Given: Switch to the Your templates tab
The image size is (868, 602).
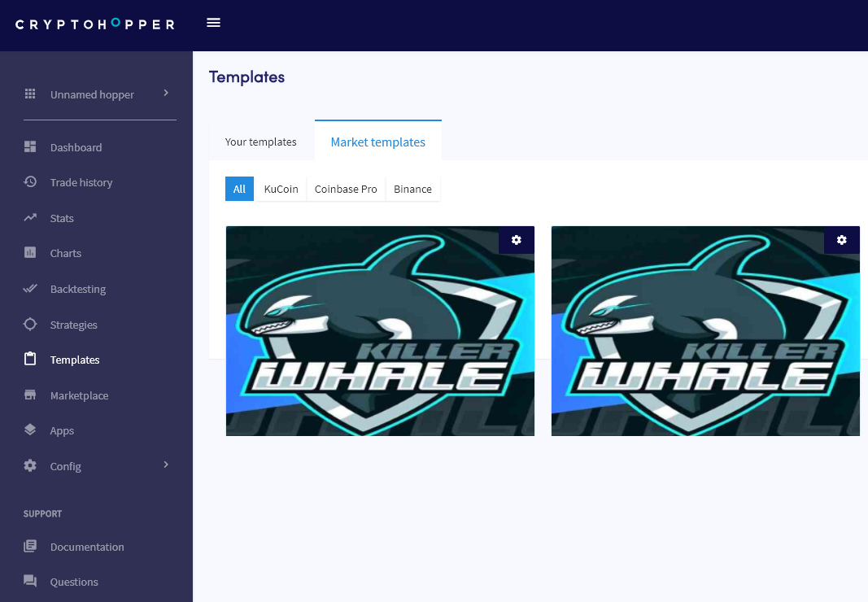Looking at the screenshot, I should [260, 142].
